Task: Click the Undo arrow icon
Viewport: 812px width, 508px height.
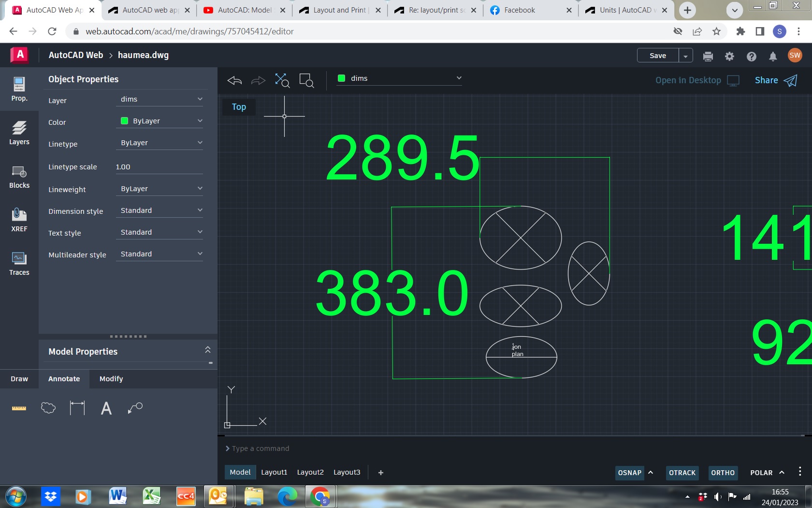Action: [x=234, y=81]
